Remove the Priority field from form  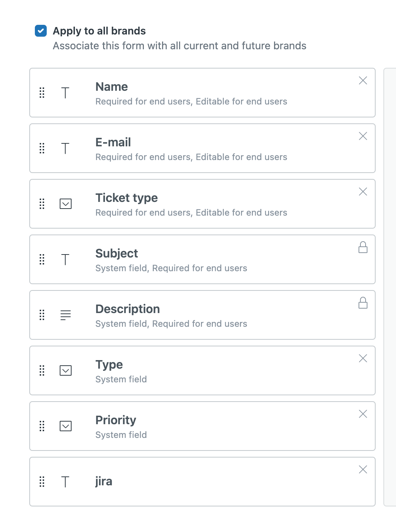pos(363,414)
